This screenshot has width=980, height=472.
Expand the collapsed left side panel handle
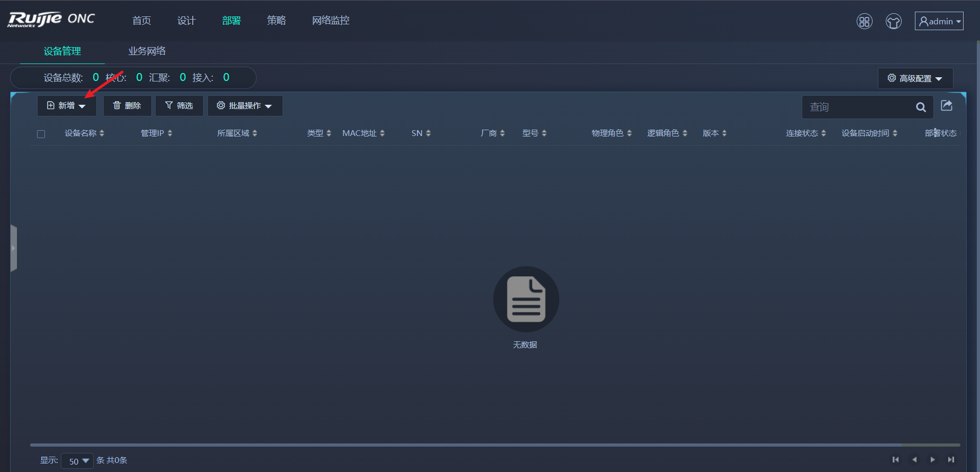14,248
